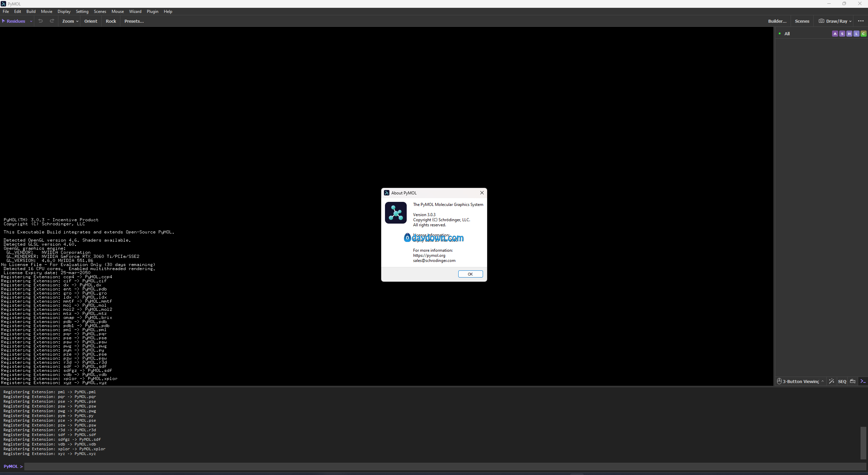868x475 pixels.
Task: Open the A actions menu for All
Action: [x=835, y=34]
